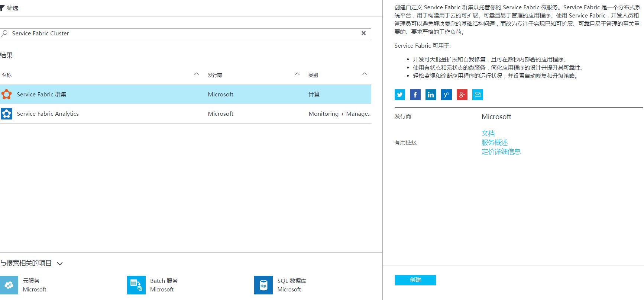Sort results by 类别 column arrow
Viewport: 644px width, 300px height.
tap(365, 74)
